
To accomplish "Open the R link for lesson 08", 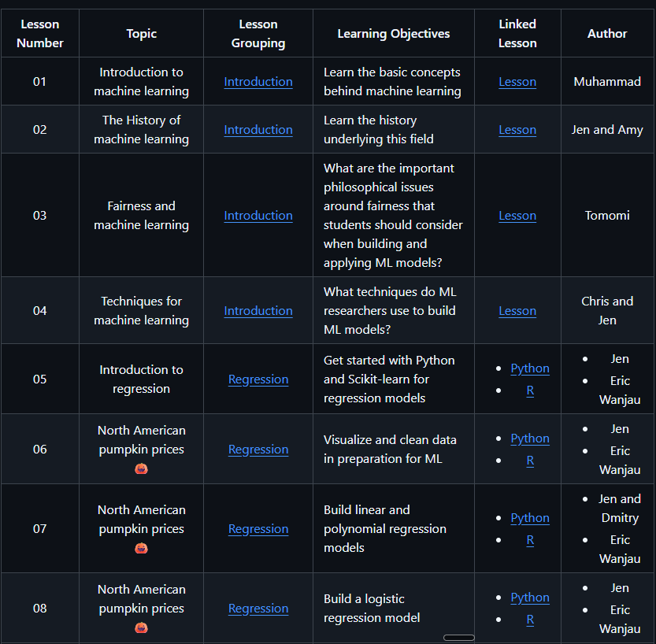I will (530, 620).
